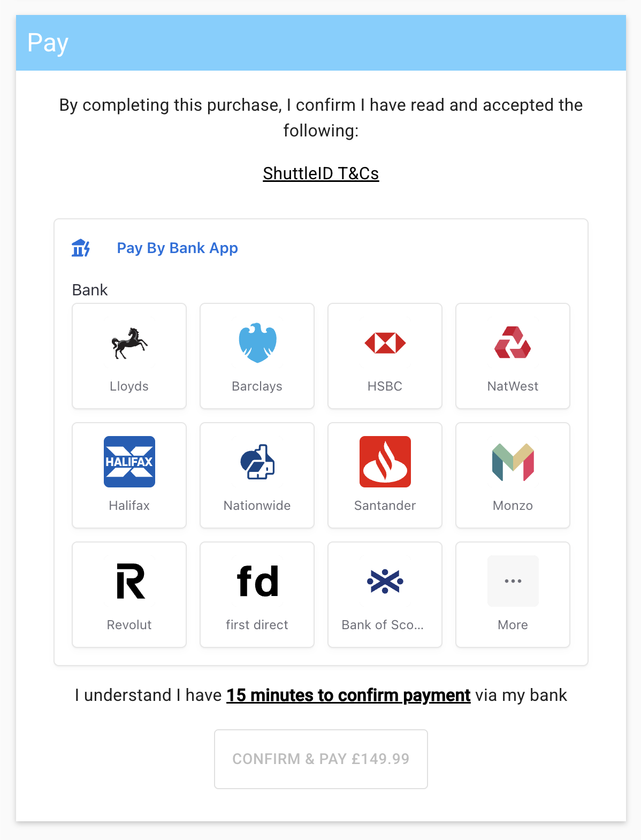The width and height of the screenshot is (641, 840).
Task: Expand additional bank options via ellipsis
Action: [x=512, y=582]
